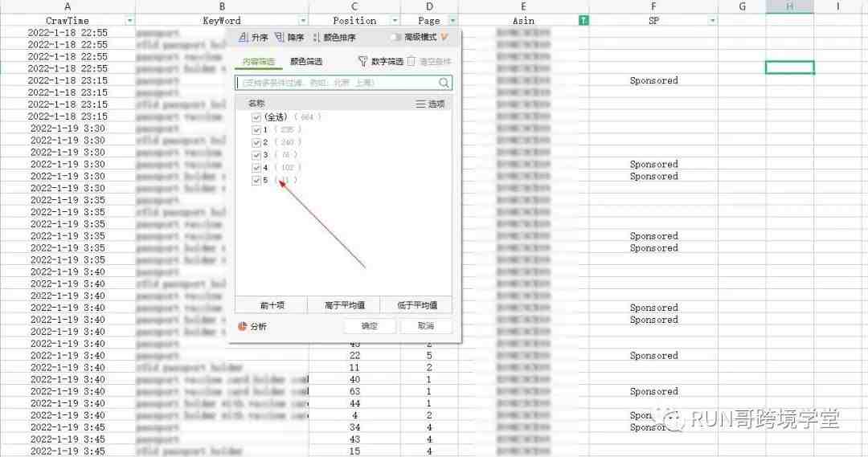868x457 pixels.
Task: Select column B header
Action: 222,6
